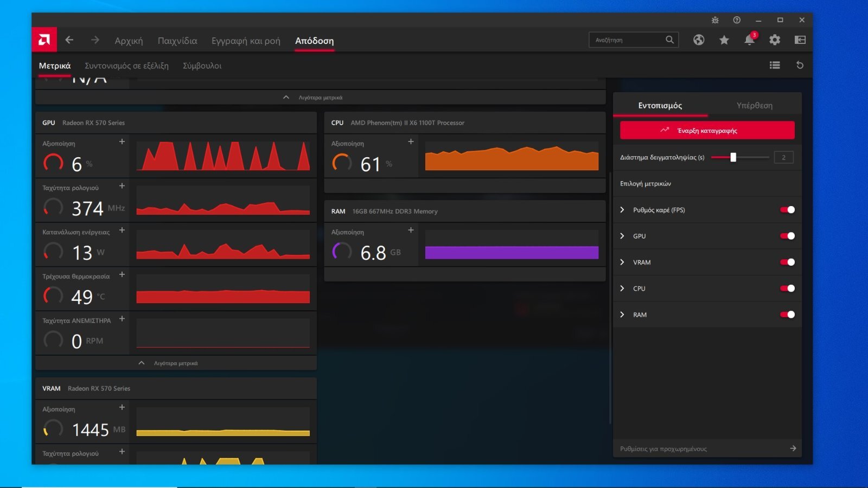This screenshot has width=868, height=488.
Task: Click Έναρξη καταγραφής button
Action: (707, 130)
